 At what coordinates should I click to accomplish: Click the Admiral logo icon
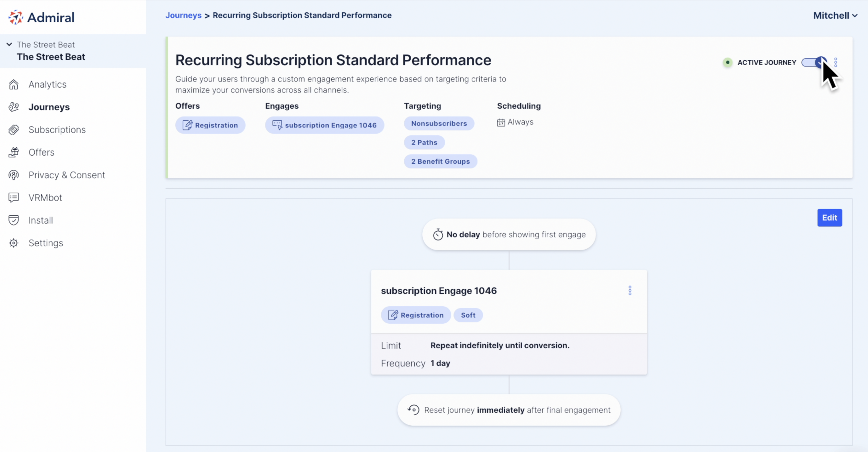tap(16, 17)
